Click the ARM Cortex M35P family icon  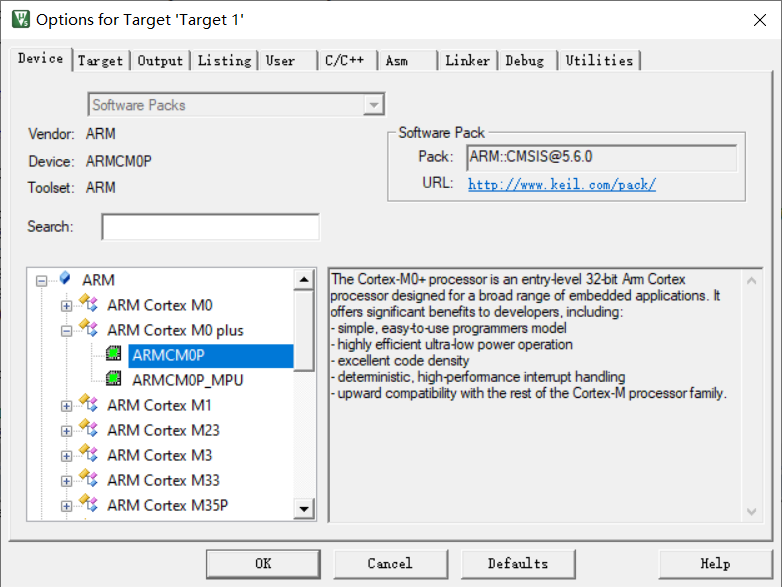[89, 504]
